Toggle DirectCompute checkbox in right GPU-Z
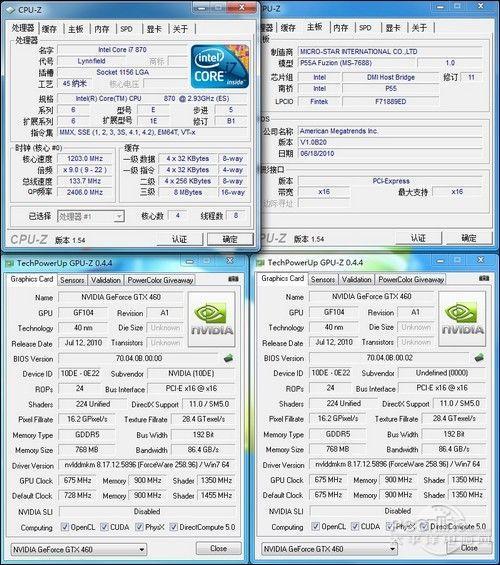This screenshot has height=565, width=500. pyautogui.click(x=424, y=526)
